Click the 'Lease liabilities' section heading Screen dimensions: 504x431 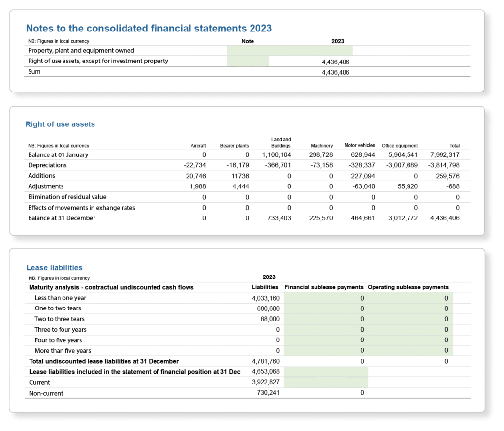pos(54,268)
